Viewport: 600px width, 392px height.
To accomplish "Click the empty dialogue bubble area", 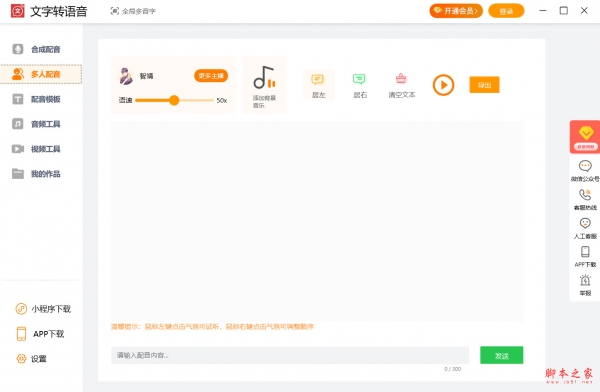I will click(x=317, y=221).
